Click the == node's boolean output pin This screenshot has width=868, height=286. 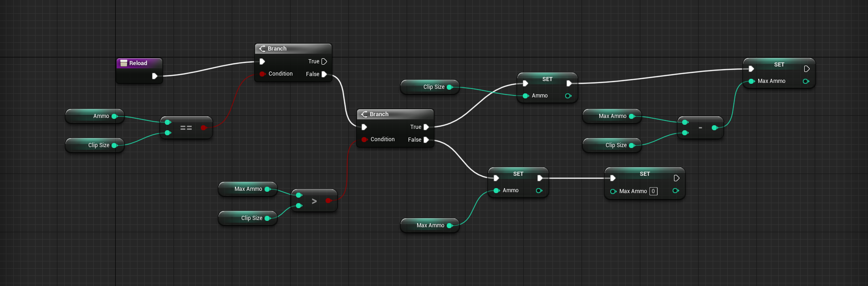tap(204, 128)
